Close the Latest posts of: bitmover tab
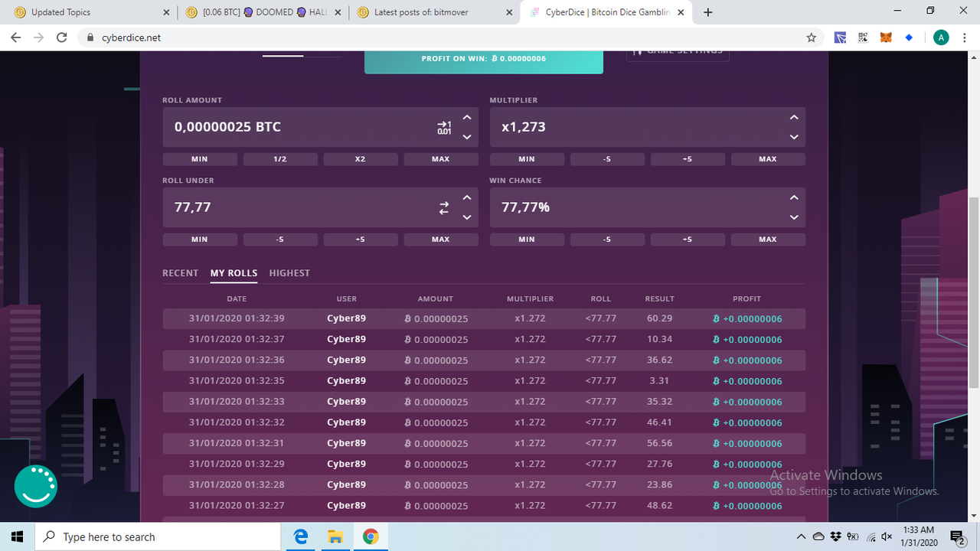Screen dimensions: 980x551 tap(509, 12)
